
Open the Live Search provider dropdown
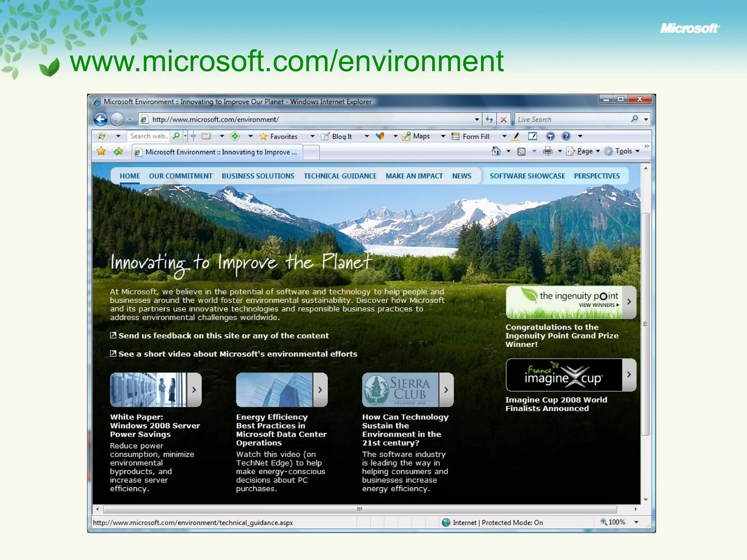[646, 119]
